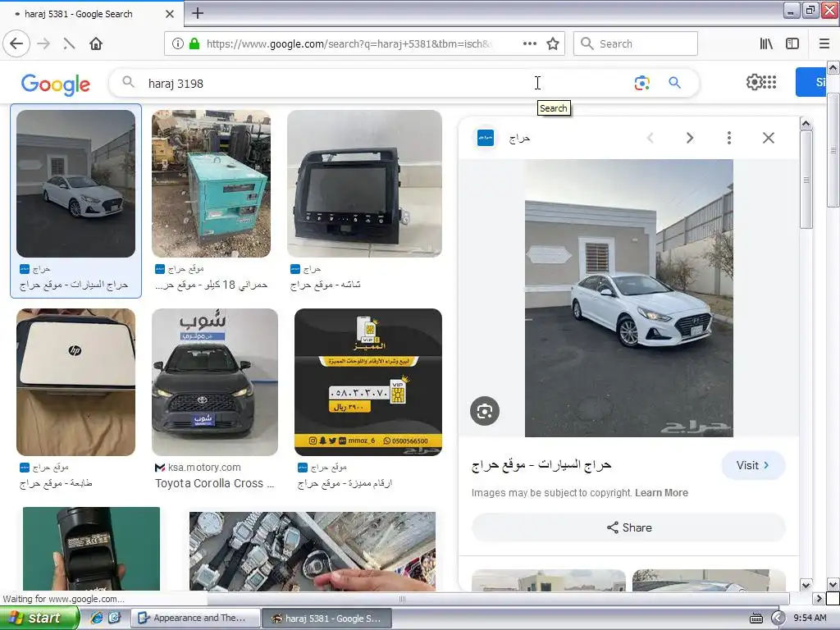
Task: Open the teal generator image result
Action: [211, 184]
